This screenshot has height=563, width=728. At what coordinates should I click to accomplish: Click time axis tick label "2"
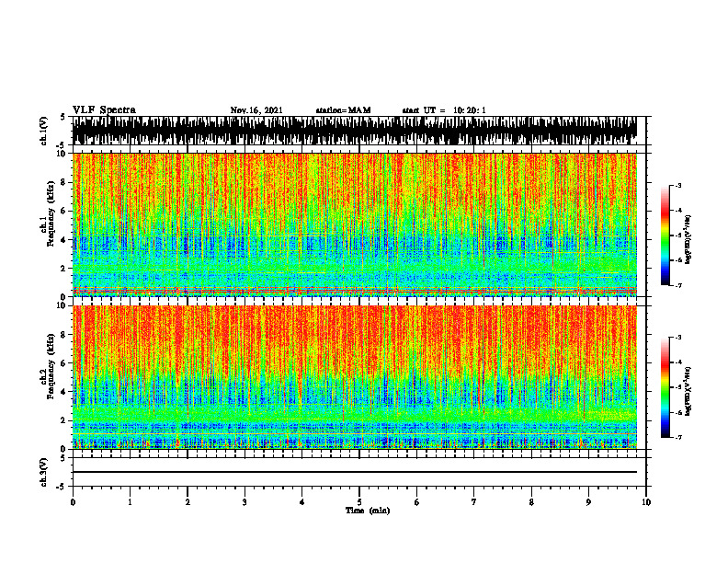click(x=188, y=502)
